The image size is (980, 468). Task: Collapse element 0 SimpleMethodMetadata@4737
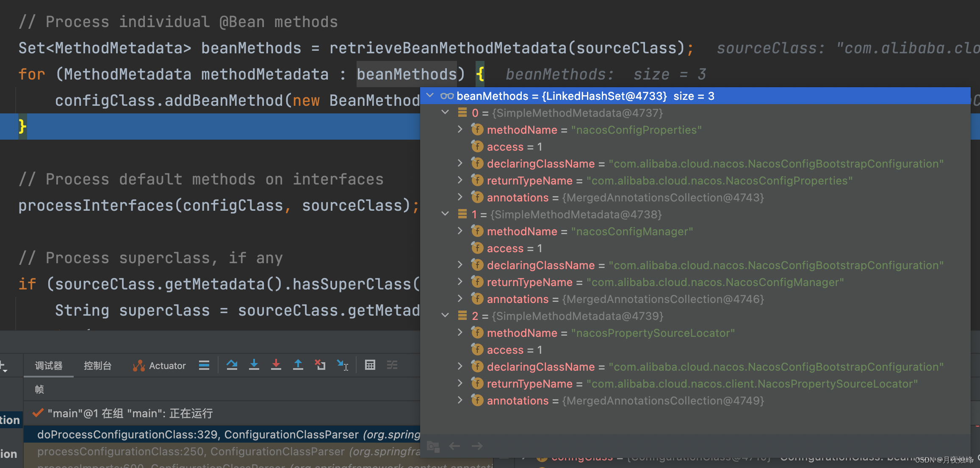tap(445, 113)
